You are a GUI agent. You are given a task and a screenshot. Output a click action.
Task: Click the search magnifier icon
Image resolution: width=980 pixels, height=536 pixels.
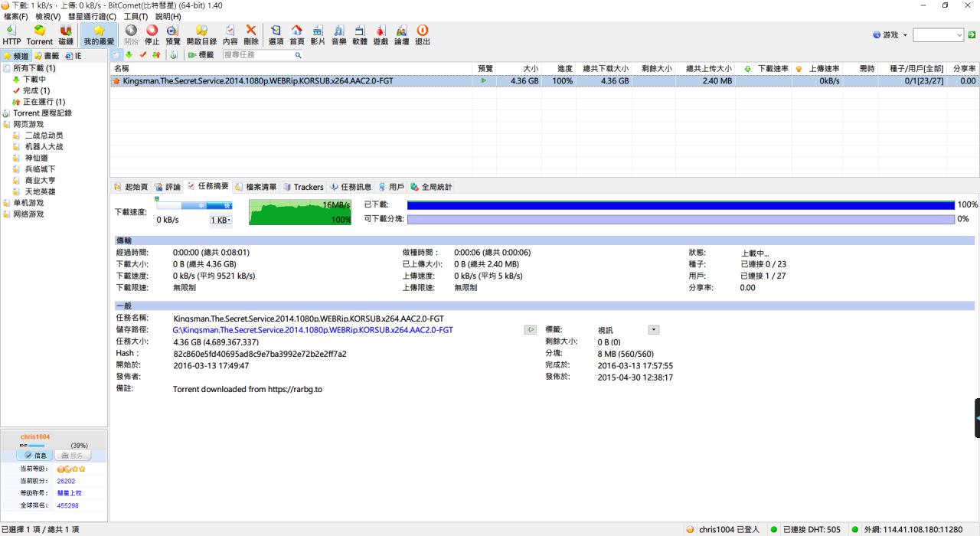click(299, 55)
